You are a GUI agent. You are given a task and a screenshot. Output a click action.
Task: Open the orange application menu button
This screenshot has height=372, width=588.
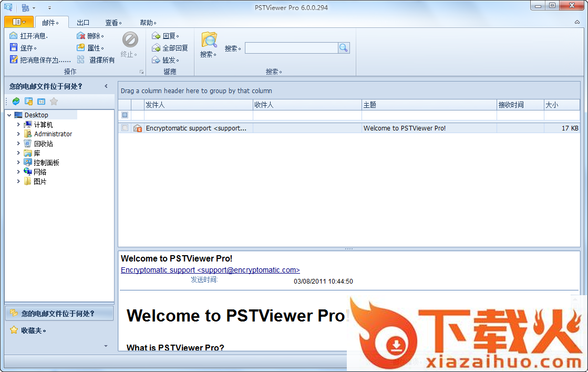tap(19, 22)
